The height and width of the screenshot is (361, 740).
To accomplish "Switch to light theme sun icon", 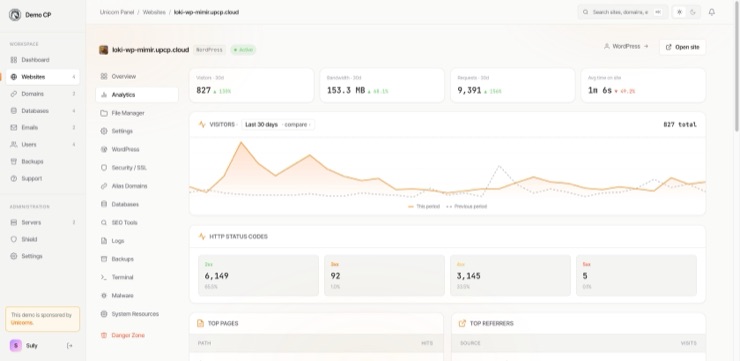I will (x=679, y=12).
